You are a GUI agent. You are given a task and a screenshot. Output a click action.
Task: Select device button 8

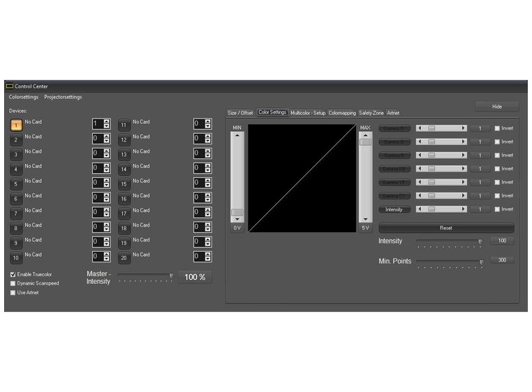[16, 228]
